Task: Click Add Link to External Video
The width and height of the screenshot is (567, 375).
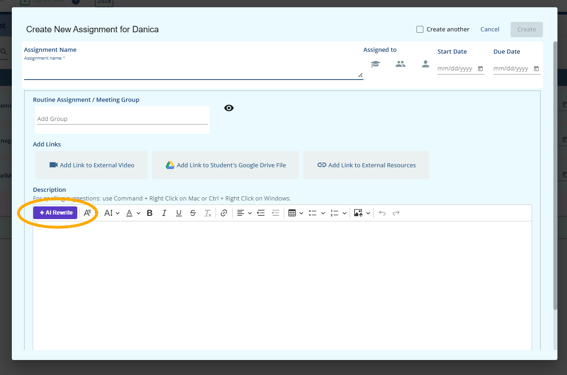Action: click(x=91, y=165)
